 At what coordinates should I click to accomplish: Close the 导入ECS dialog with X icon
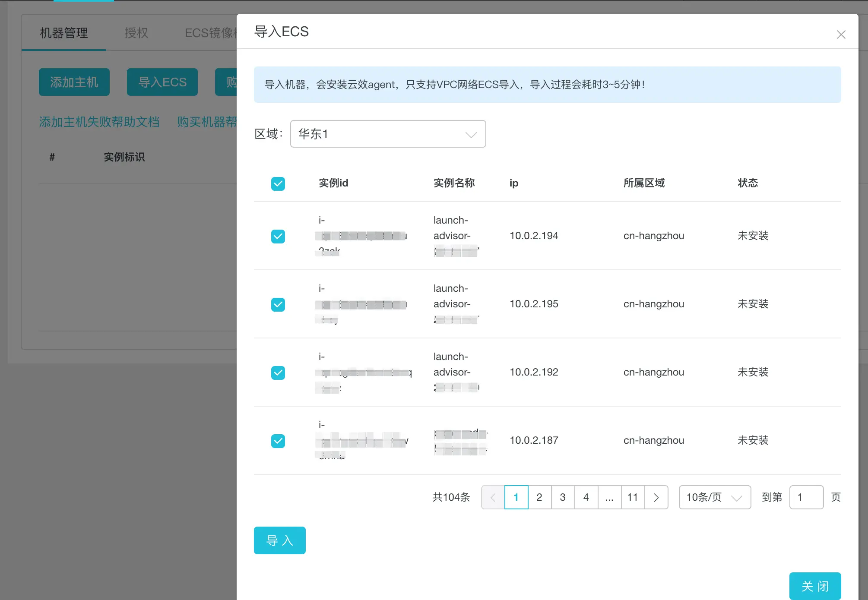tap(841, 35)
